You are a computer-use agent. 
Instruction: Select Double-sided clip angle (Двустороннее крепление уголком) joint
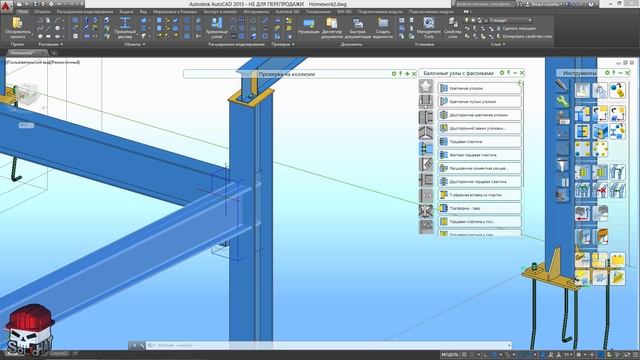(480, 115)
